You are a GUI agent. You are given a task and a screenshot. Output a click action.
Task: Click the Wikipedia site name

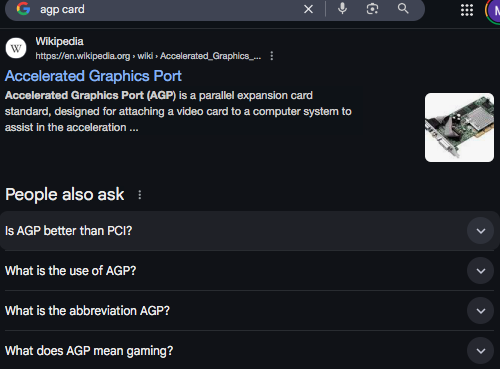point(59,41)
